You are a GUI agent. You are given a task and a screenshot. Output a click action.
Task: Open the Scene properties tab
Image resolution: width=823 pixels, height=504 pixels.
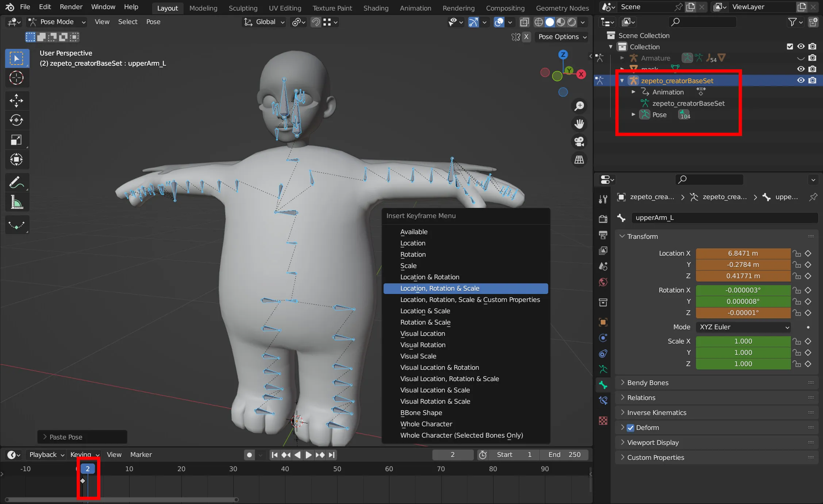(603, 266)
